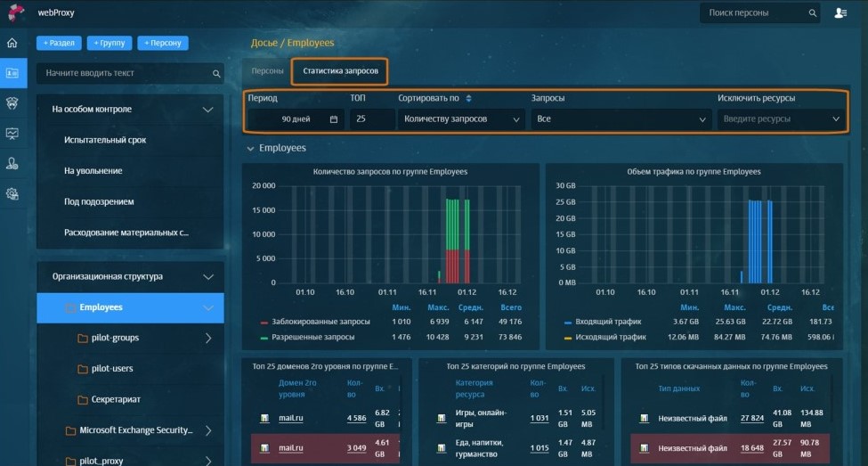Click the sort direction arrows icon

[x=469, y=98]
